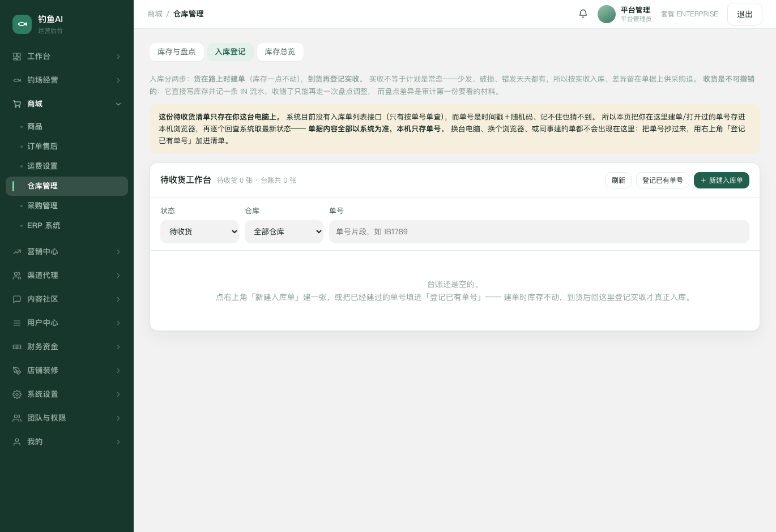
Task: Click the 钓场经营 fish icon
Action: coord(17,80)
